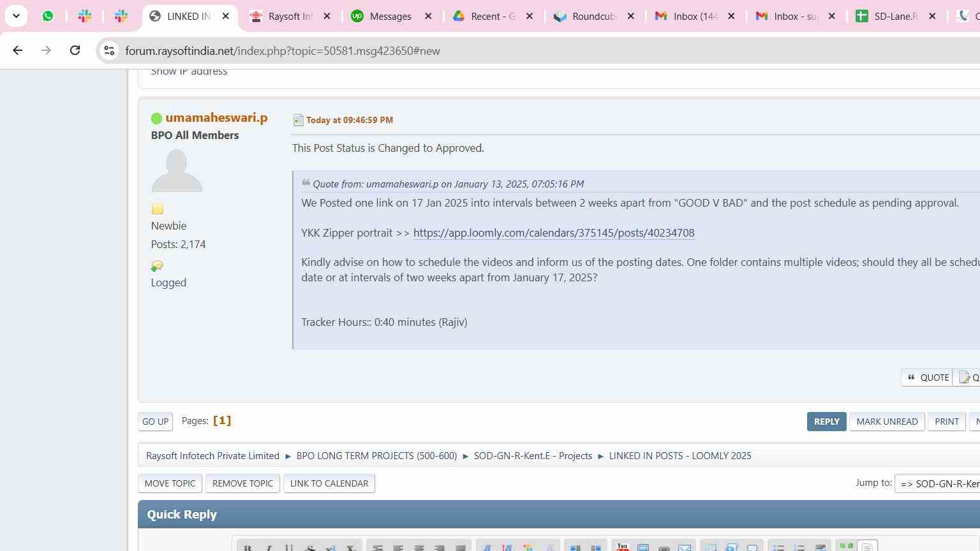Viewport: 980px width, 551px height.
Task: Click the Quick Reply header bar
Action: [559, 515]
